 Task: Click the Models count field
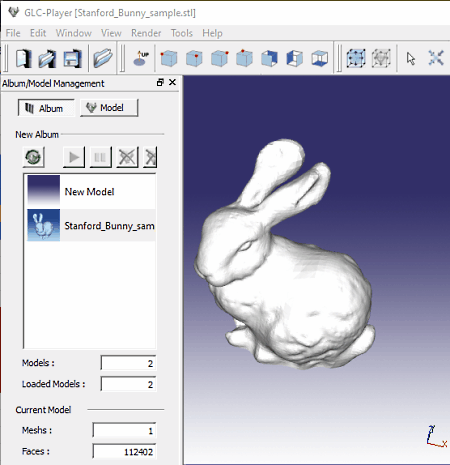(x=128, y=363)
